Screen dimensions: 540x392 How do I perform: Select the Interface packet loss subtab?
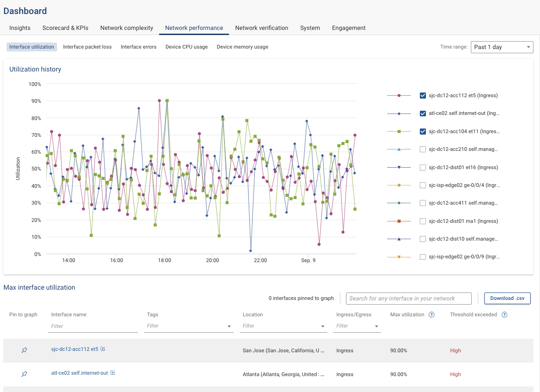[87, 47]
